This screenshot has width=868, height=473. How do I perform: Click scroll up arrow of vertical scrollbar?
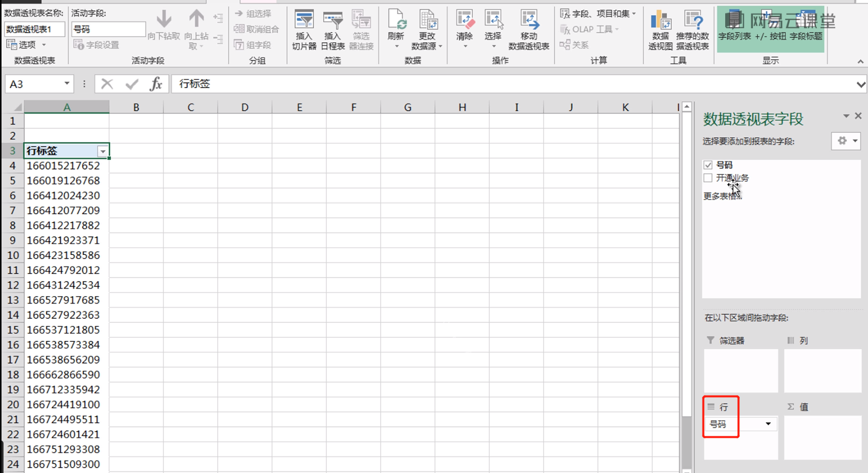(686, 107)
